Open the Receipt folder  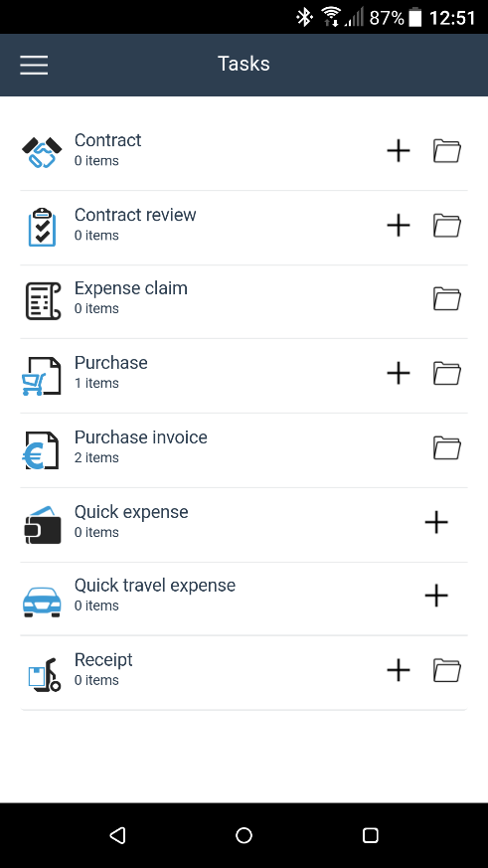tap(447, 670)
